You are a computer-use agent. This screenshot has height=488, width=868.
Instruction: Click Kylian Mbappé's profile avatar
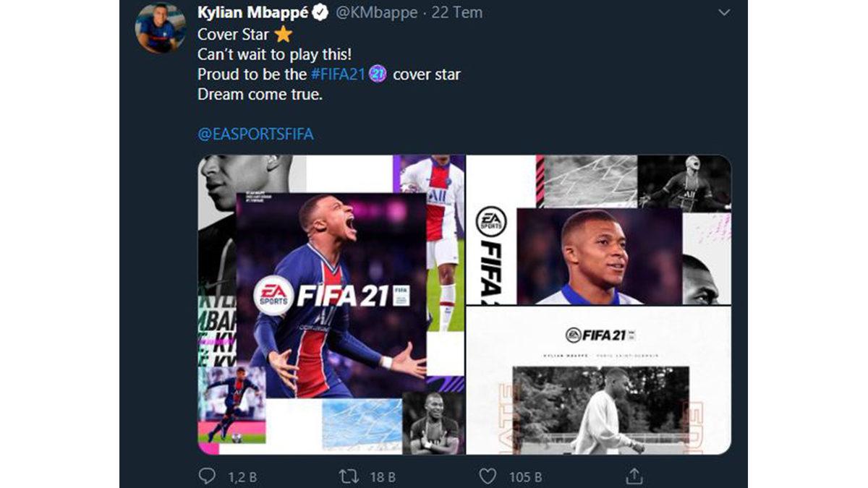click(x=156, y=28)
